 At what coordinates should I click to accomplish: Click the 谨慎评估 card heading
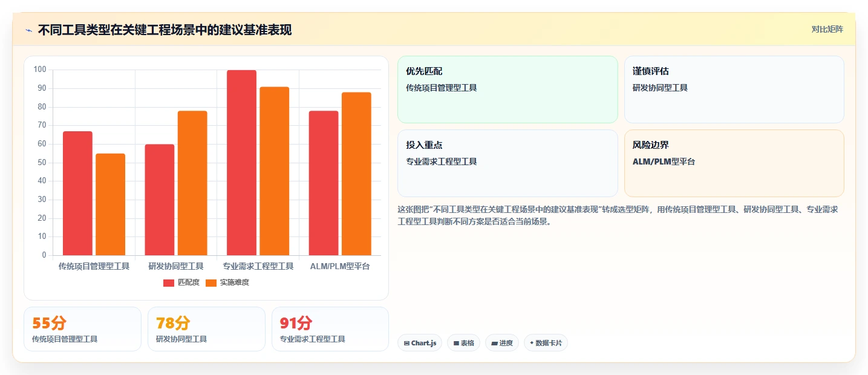coord(651,71)
